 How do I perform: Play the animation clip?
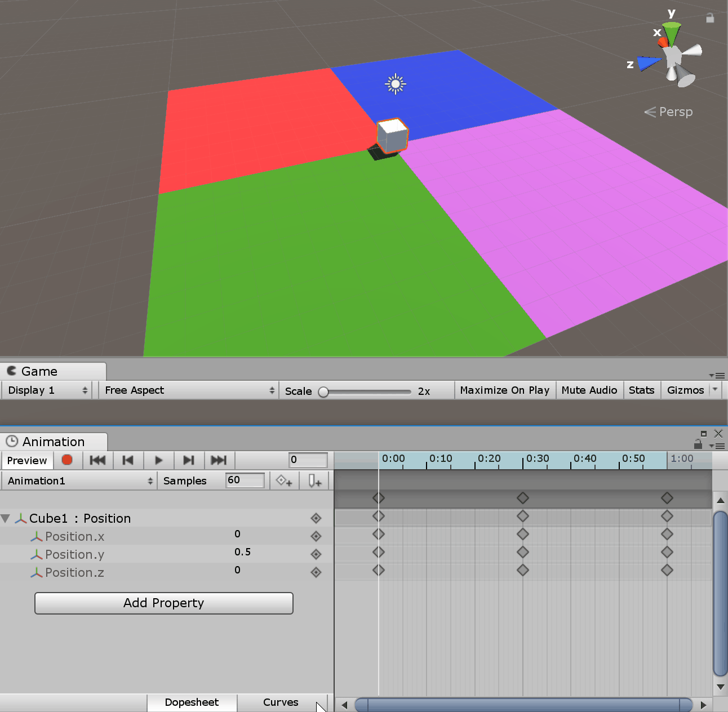(158, 460)
